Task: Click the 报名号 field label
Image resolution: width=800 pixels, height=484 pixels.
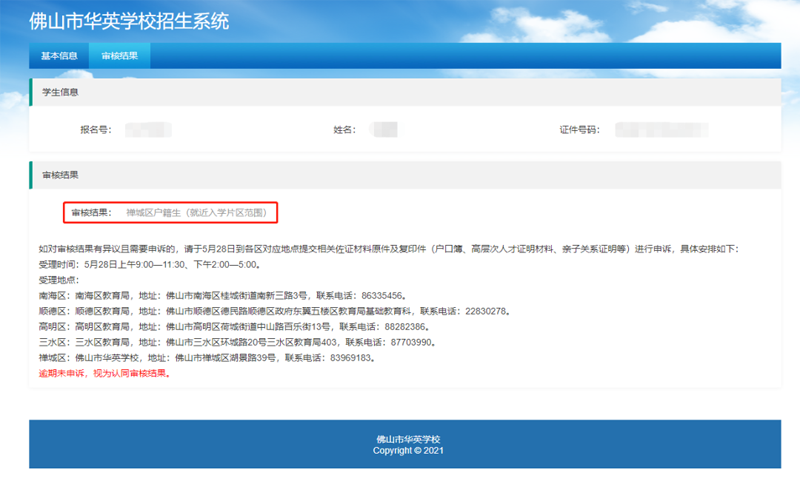Action: tap(95, 130)
